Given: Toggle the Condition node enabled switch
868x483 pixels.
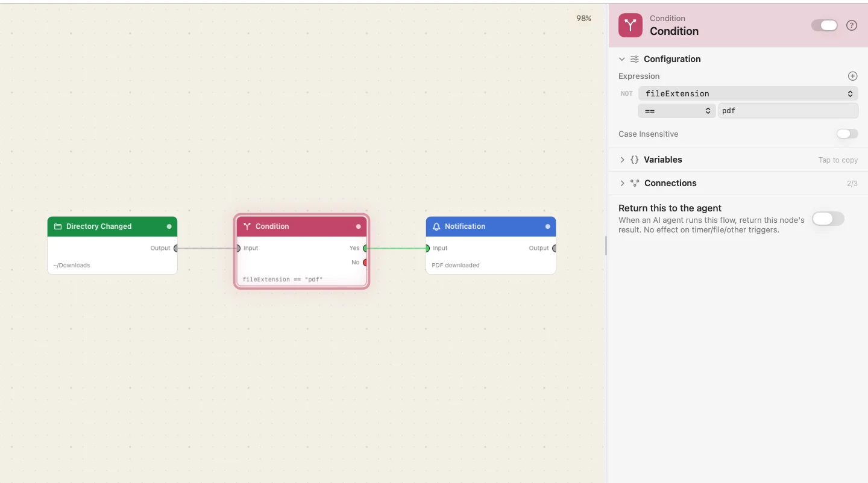Looking at the screenshot, I should point(825,25).
